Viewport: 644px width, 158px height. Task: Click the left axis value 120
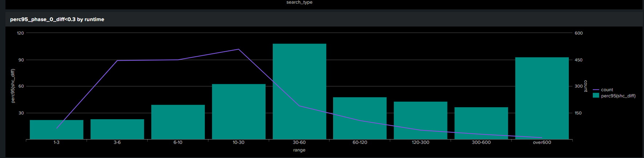(20, 33)
